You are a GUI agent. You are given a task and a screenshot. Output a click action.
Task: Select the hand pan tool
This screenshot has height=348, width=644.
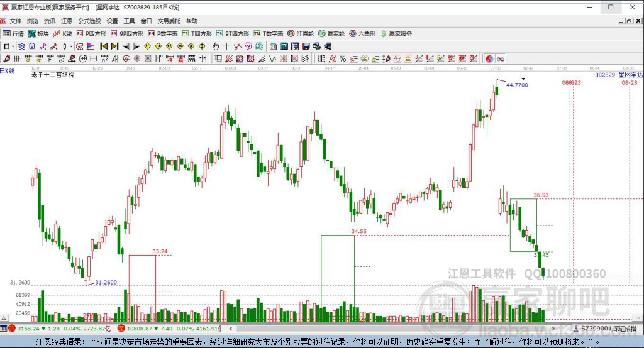click(x=216, y=46)
